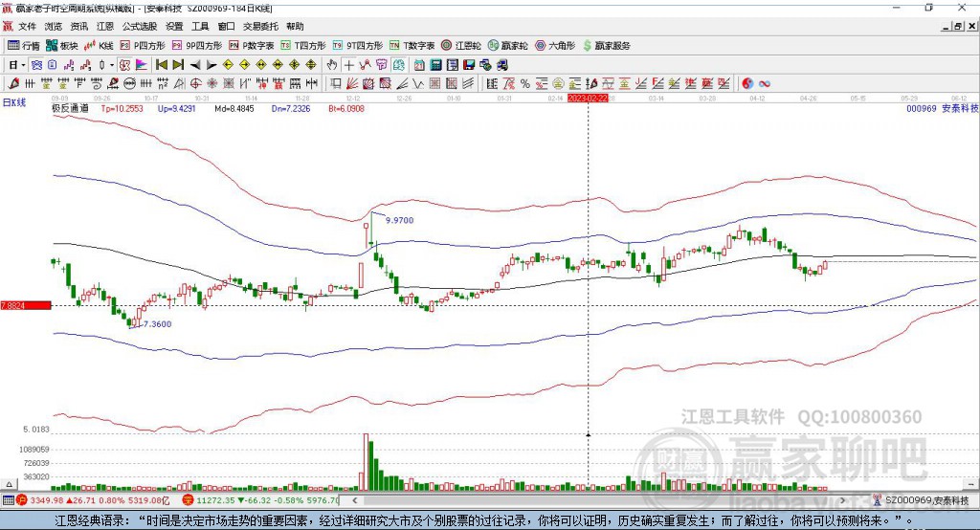Open the 六角形 hexagon tool
Image resolution: width=980 pixels, height=530 pixels.
(x=555, y=46)
